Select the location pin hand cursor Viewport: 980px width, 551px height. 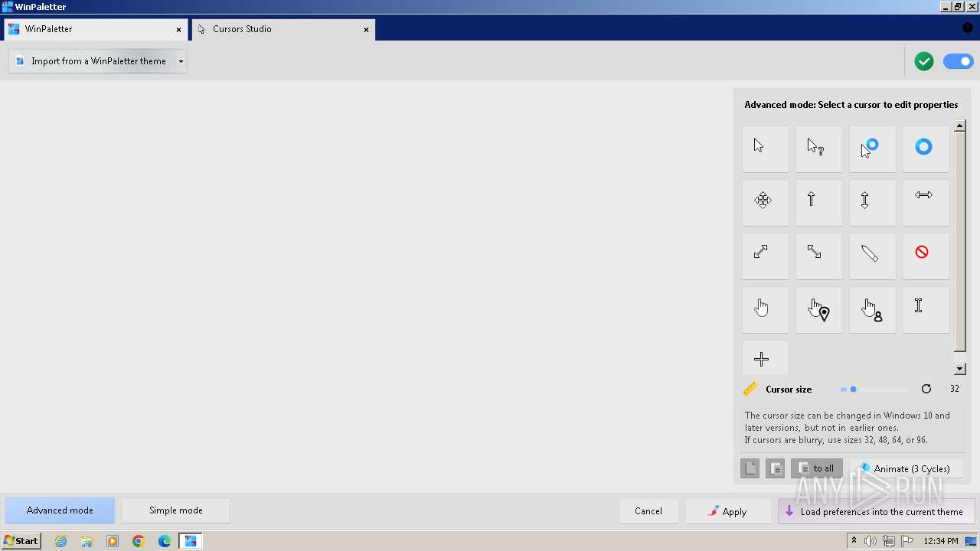coord(818,309)
